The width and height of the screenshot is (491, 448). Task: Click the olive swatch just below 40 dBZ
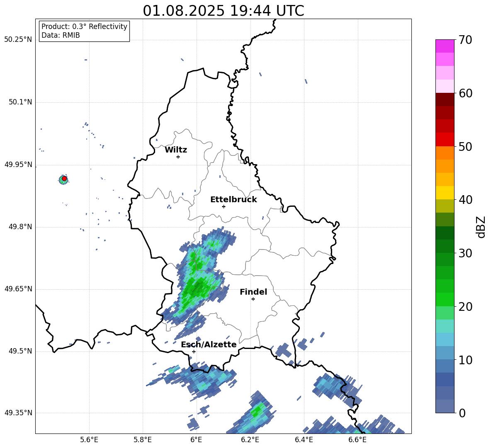pos(445,206)
